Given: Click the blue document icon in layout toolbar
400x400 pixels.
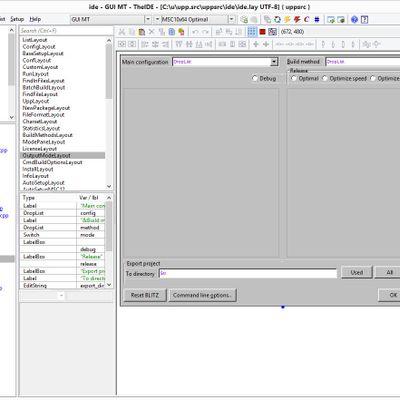Looking at the screenshot, I should click(x=172, y=32).
